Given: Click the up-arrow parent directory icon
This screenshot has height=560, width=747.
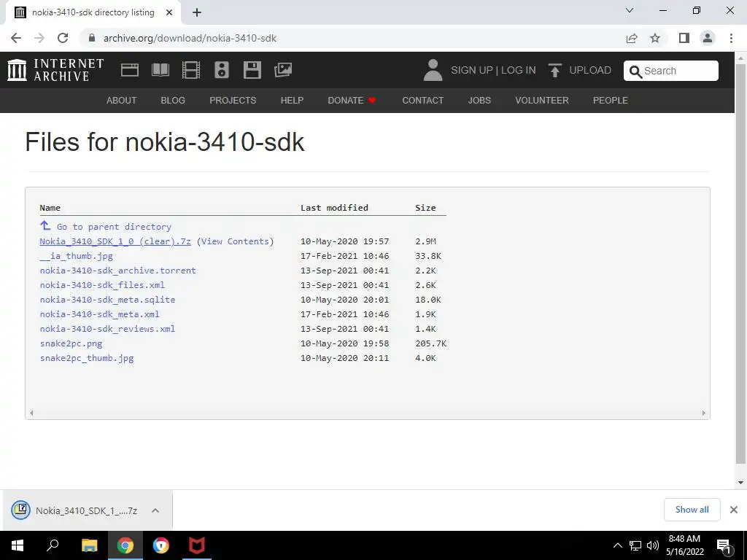Looking at the screenshot, I should [45, 225].
